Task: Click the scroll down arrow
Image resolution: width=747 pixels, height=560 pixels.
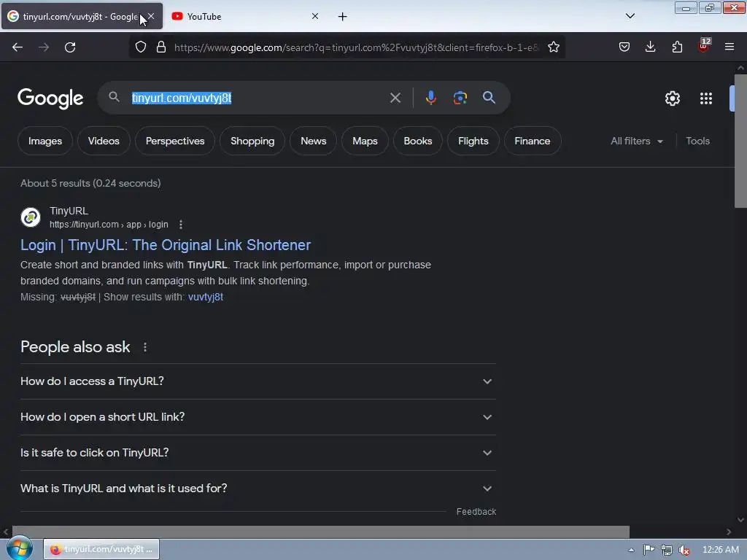Action: [740, 520]
